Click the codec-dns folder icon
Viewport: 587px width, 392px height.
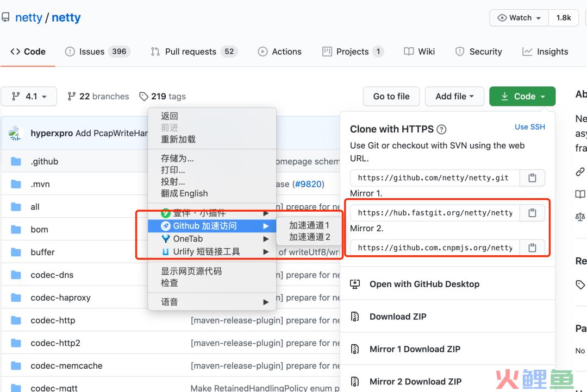pyautogui.click(x=16, y=275)
